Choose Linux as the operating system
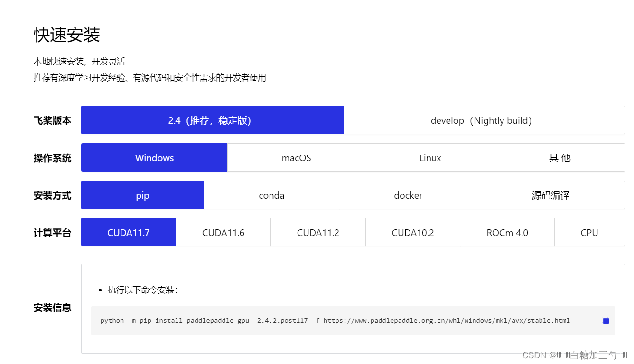 (x=430, y=157)
